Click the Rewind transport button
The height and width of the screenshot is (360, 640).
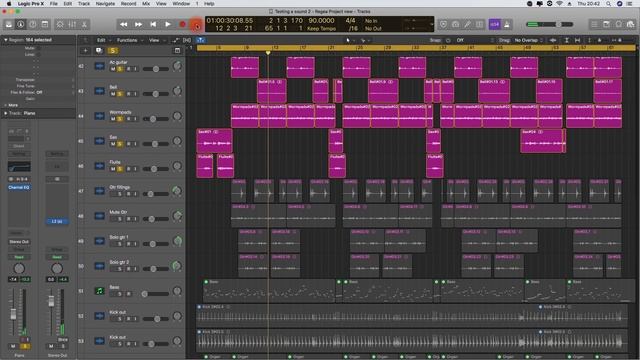[x=123, y=24]
